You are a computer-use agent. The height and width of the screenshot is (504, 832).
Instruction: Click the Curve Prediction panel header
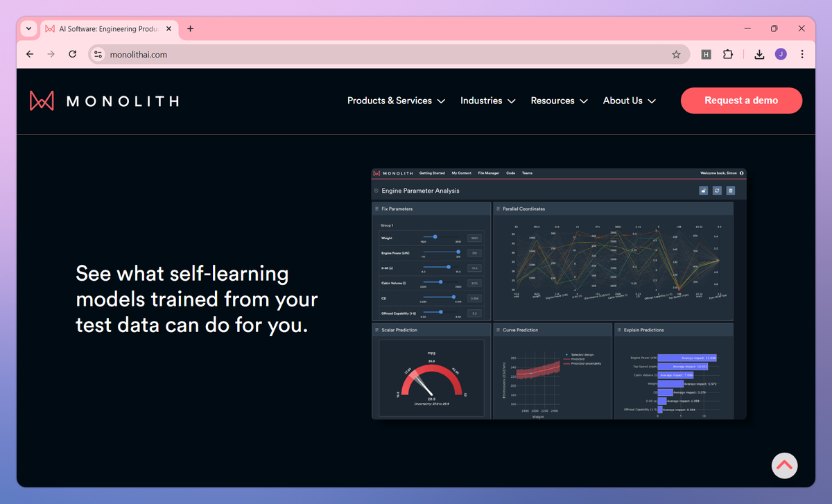[x=553, y=330]
